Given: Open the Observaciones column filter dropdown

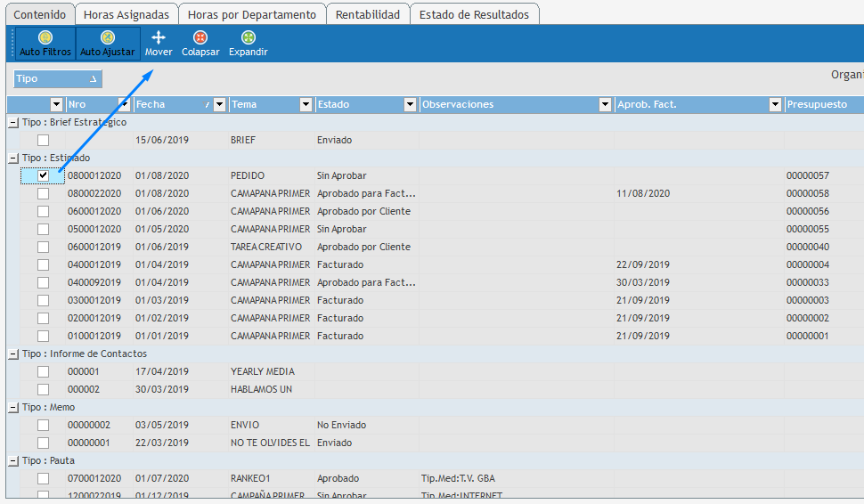Looking at the screenshot, I should coord(606,105).
